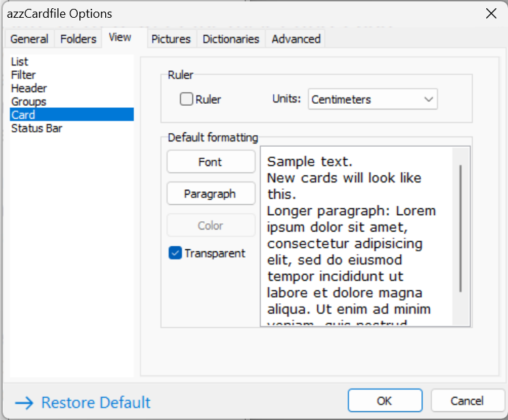Close the azzCardfile Options dialog

[491, 14]
